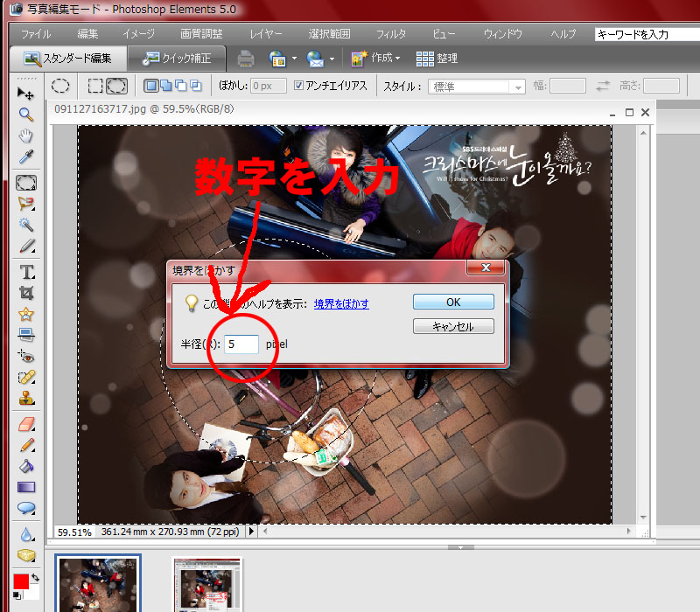Viewport: 700px width, 612px height.
Task: Expand the email share dropdown arrow
Action: pos(332,59)
